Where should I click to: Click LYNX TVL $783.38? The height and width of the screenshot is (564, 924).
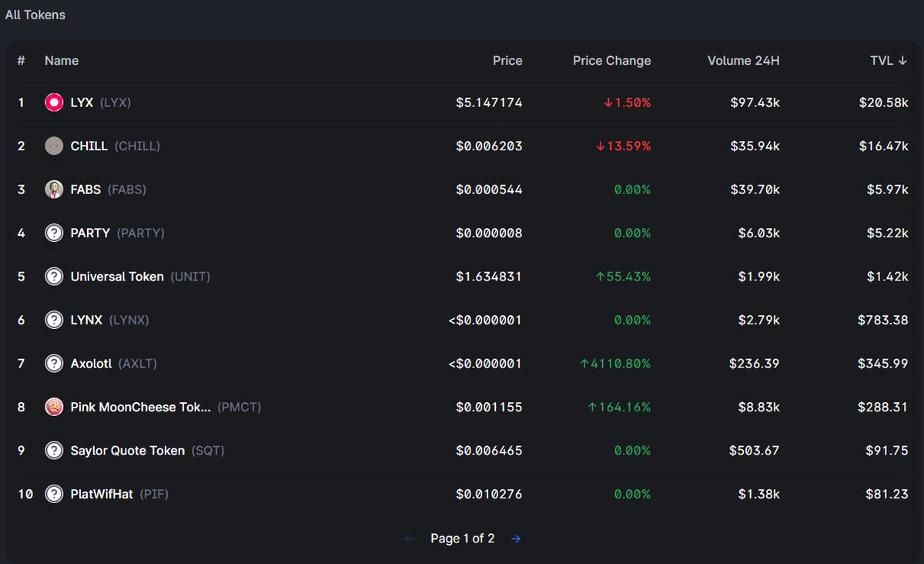coord(883,320)
